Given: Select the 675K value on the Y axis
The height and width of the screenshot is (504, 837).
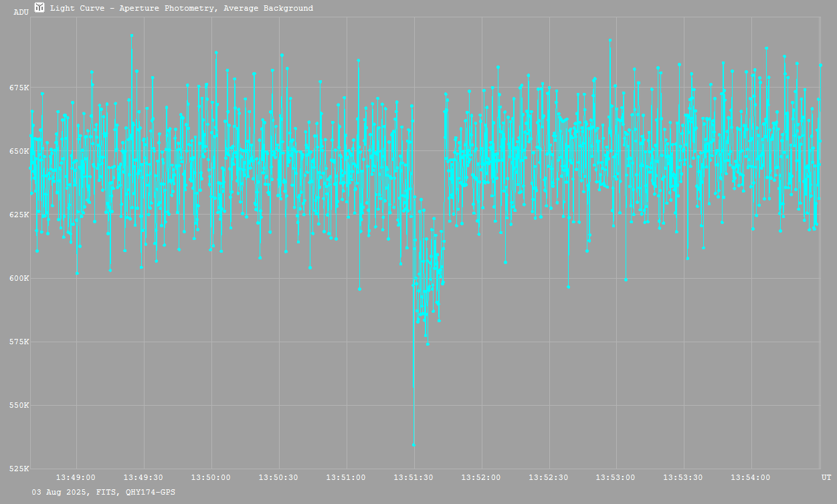Looking at the screenshot, I should [19, 88].
